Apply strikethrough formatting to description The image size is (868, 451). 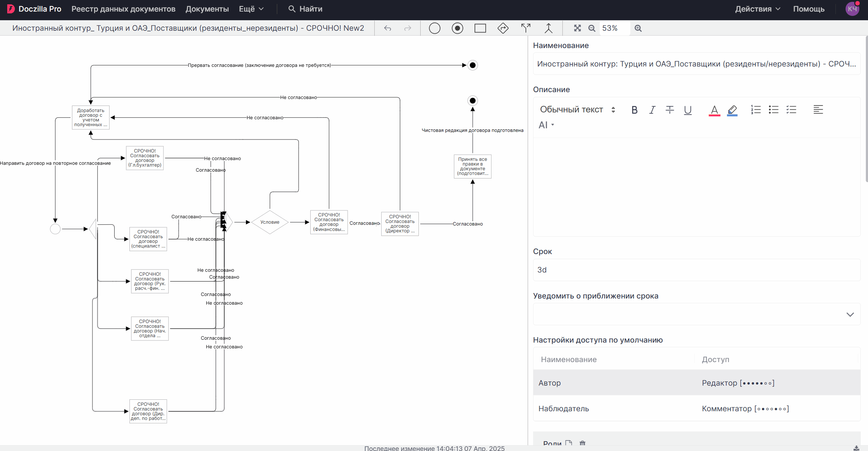tap(670, 110)
